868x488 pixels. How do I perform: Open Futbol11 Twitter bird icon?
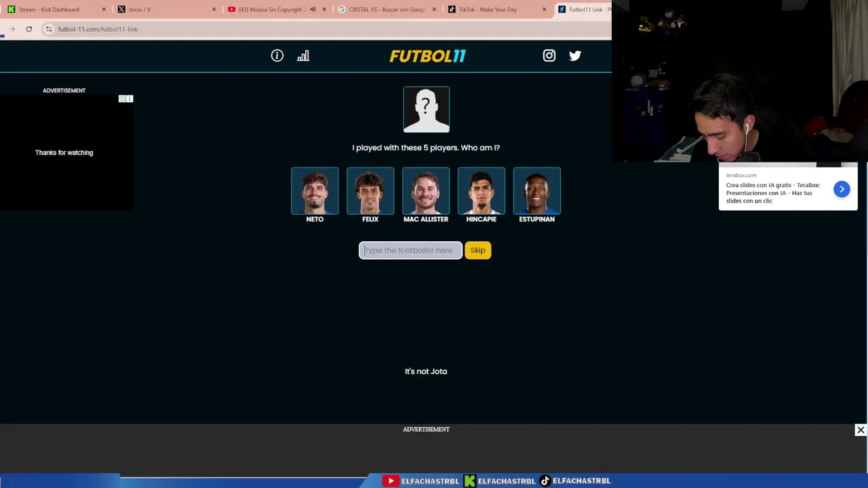pyautogui.click(x=575, y=56)
